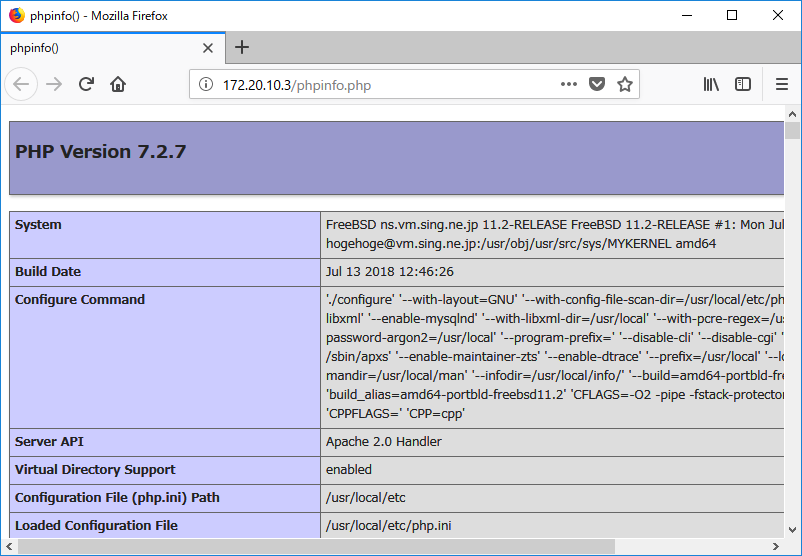The image size is (802, 556).
Task: Go back with the Back arrow button
Action: tap(21, 84)
